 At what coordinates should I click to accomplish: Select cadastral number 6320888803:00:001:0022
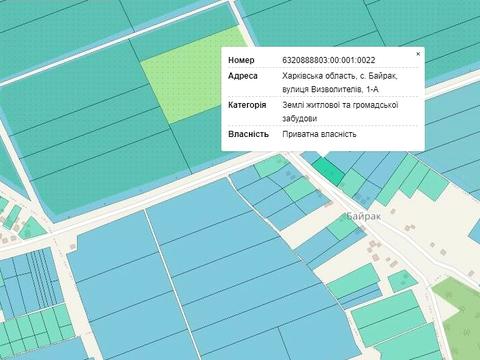(329, 60)
